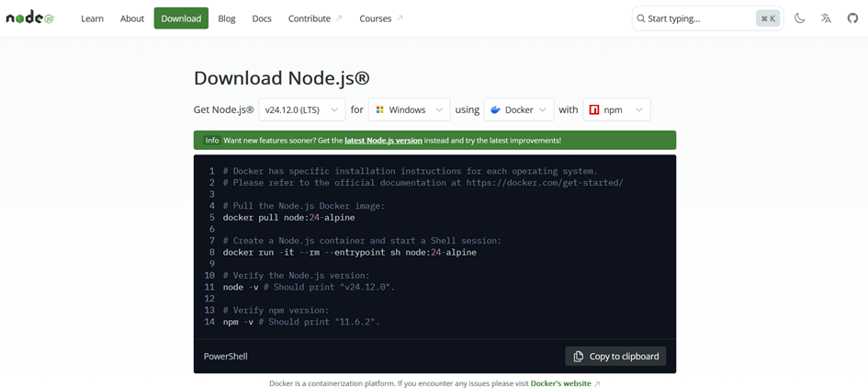Click the Contribute external arrow icon

(x=339, y=18)
